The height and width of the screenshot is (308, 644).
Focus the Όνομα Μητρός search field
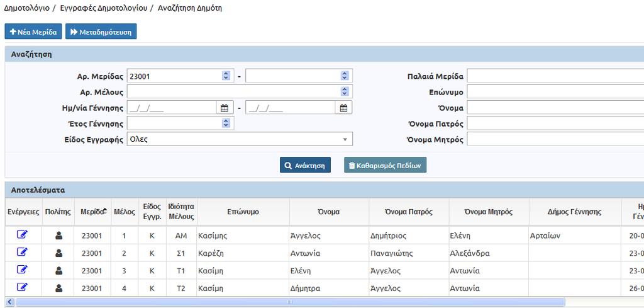[x=555, y=139]
